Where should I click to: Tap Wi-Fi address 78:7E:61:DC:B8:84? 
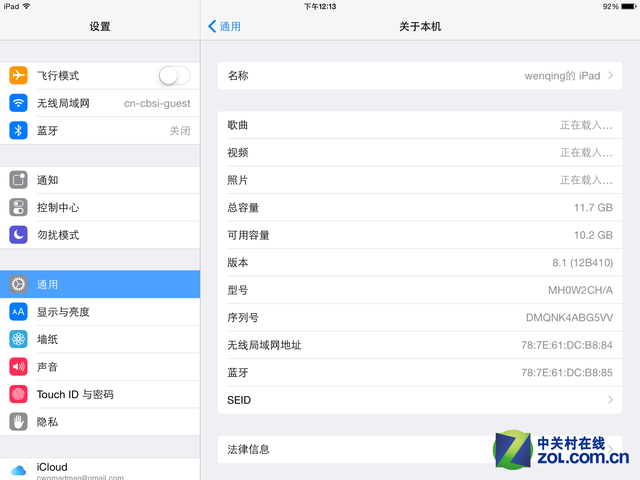567,345
